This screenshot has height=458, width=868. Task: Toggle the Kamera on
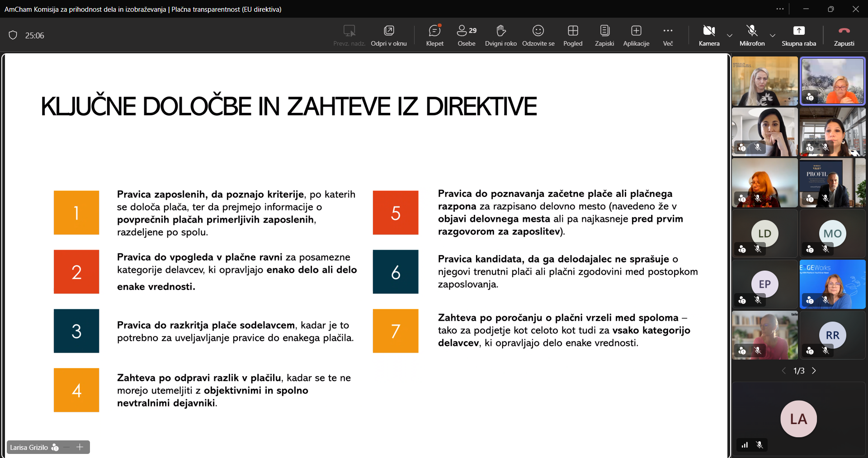tap(708, 35)
